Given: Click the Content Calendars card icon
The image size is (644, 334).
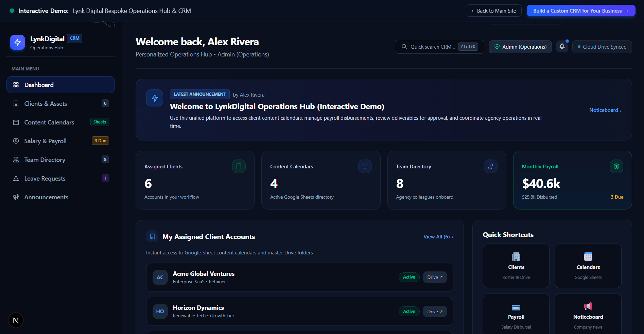Looking at the screenshot, I should (x=365, y=166).
